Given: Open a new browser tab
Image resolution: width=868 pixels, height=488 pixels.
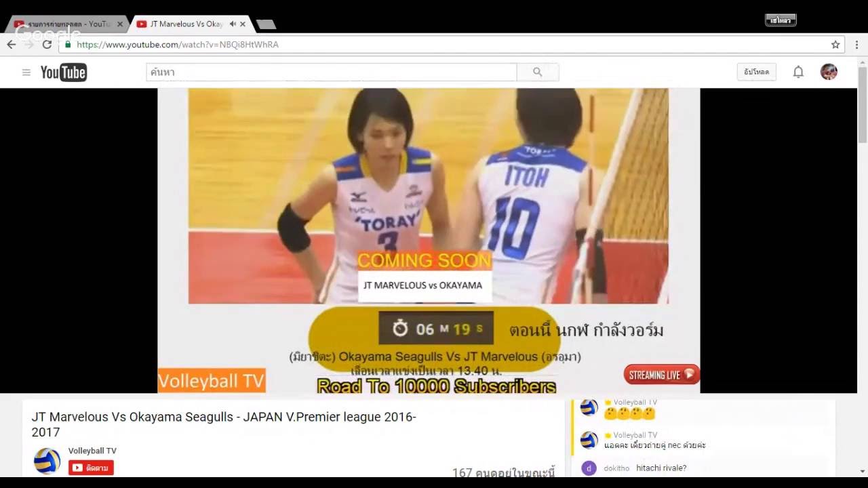Looking at the screenshot, I should tap(266, 24).
